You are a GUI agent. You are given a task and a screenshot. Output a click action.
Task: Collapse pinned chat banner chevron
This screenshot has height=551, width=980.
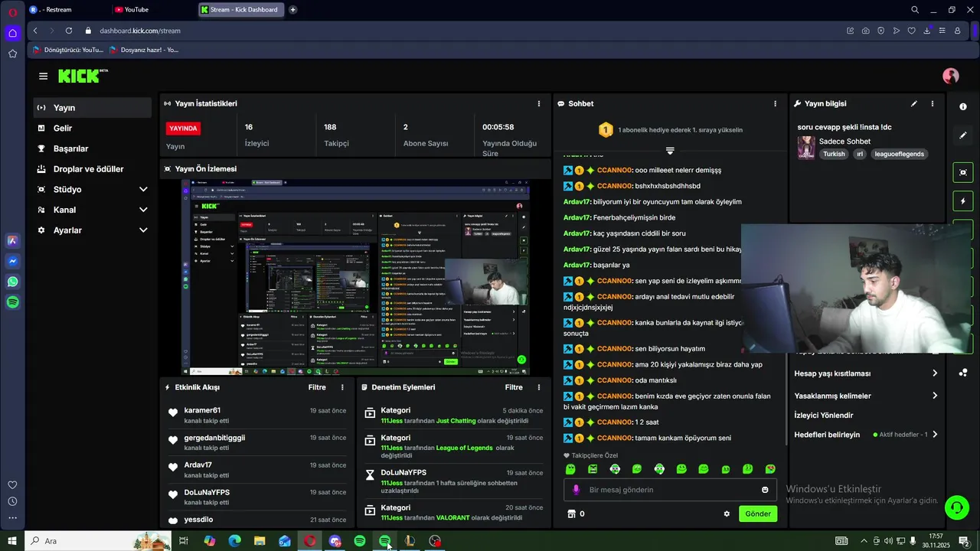click(670, 151)
